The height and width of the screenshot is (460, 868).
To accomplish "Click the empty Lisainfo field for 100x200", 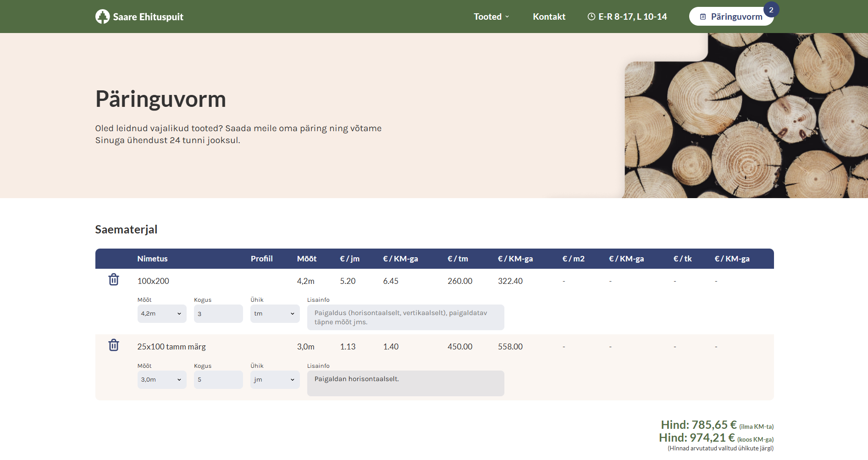I will 405,317.
